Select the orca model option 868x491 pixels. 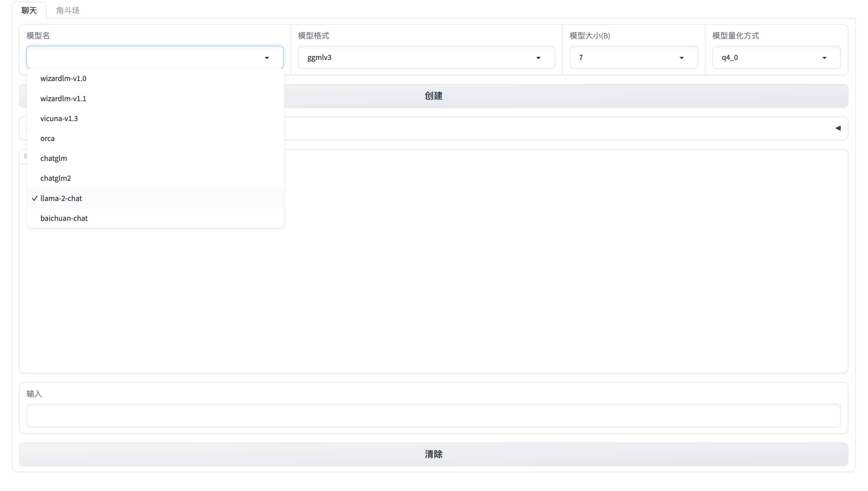pyautogui.click(x=47, y=138)
